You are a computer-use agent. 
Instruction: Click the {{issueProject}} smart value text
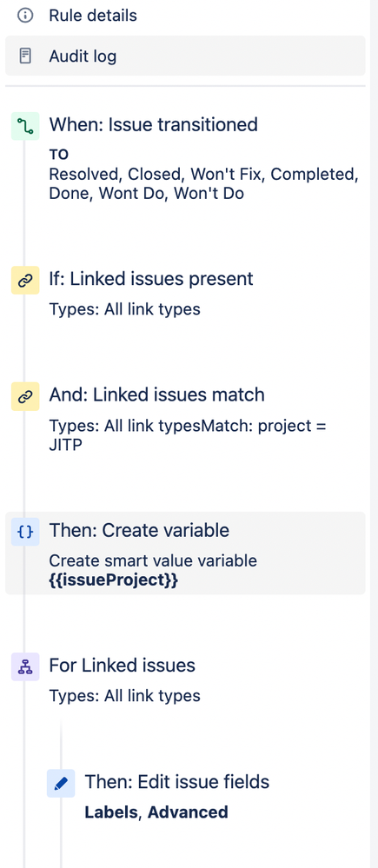[114, 580]
